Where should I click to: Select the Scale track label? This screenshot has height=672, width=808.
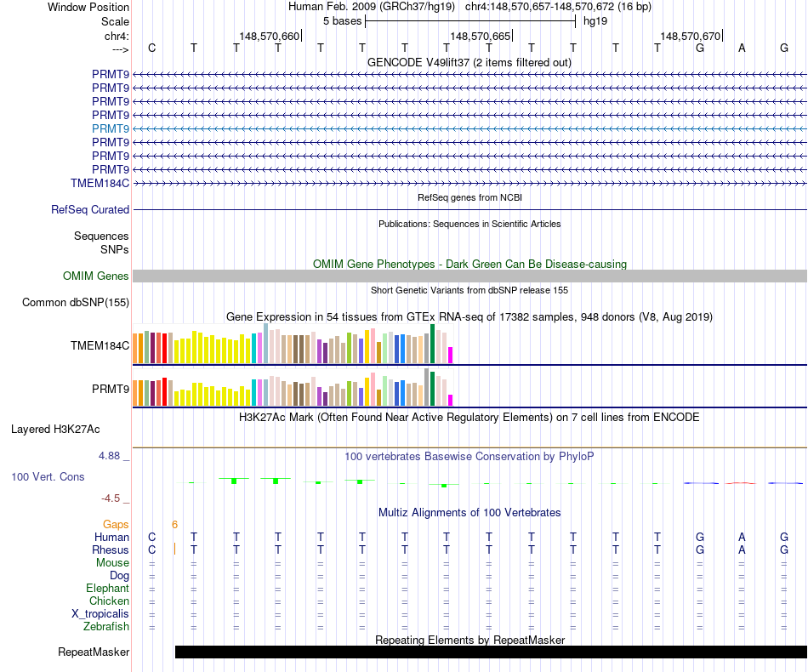point(115,21)
